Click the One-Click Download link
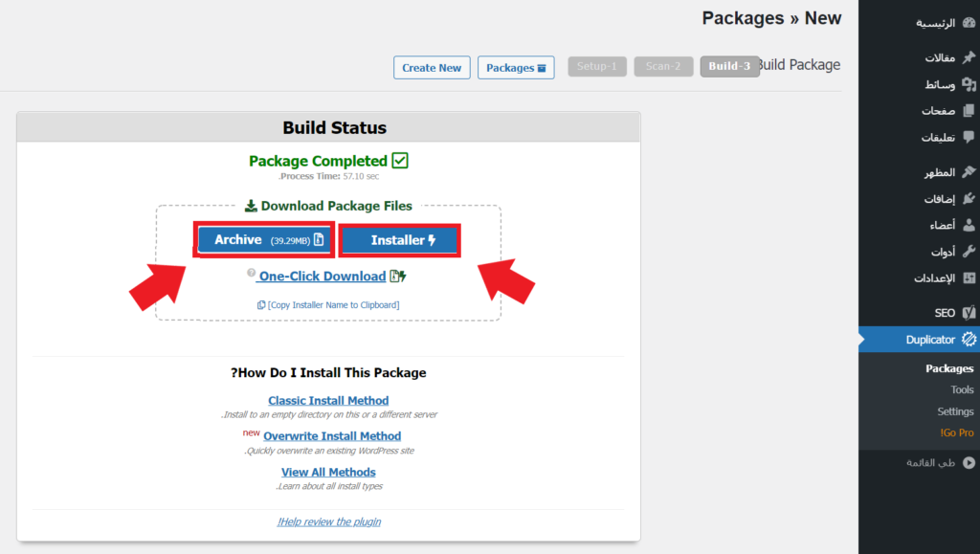 pos(322,277)
